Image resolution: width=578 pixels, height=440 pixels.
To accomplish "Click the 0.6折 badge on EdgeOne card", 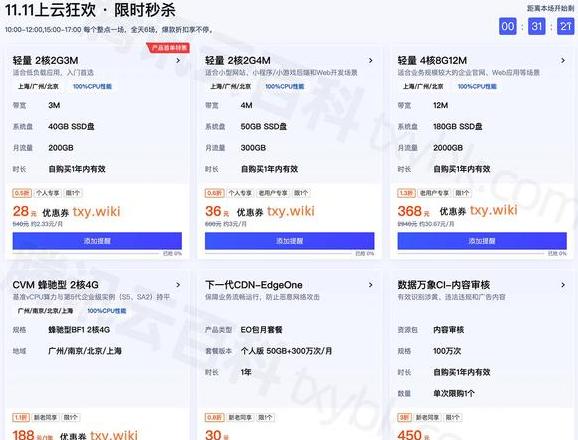I will coord(214,418).
